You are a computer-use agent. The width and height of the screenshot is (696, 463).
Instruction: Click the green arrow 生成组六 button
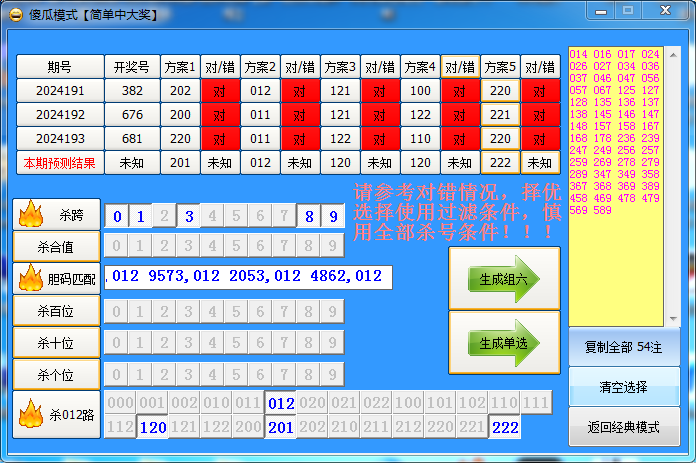tap(504, 279)
